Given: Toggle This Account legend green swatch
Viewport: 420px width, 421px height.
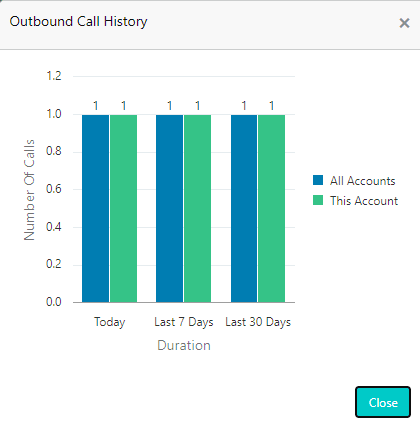Looking at the screenshot, I should tap(318, 200).
